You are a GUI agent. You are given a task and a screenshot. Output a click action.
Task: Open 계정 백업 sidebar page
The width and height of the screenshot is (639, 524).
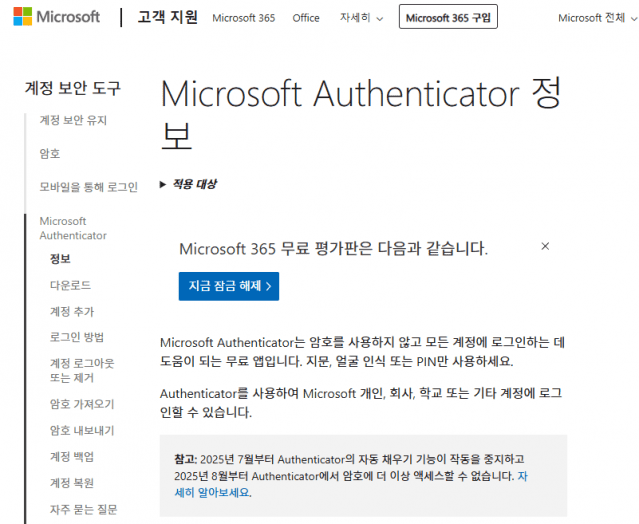(72, 457)
